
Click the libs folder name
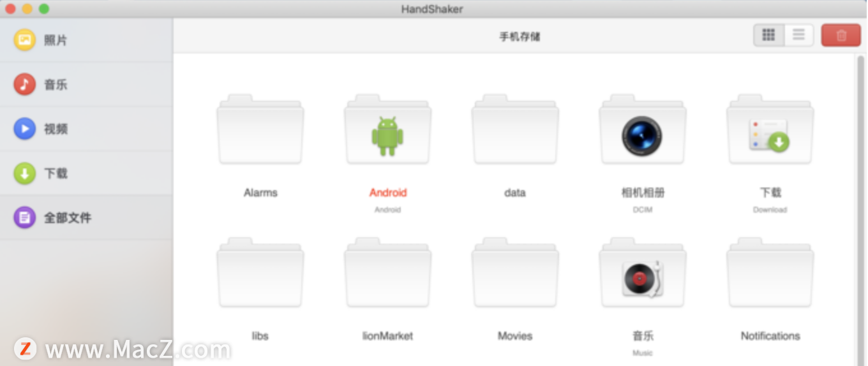click(260, 336)
